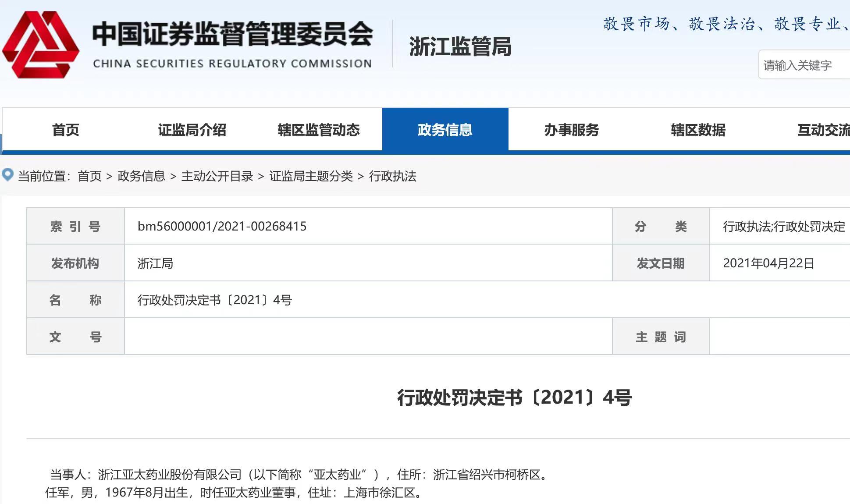Click the location pin icon in breadcrumb
The image size is (850, 504).
point(8,175)
